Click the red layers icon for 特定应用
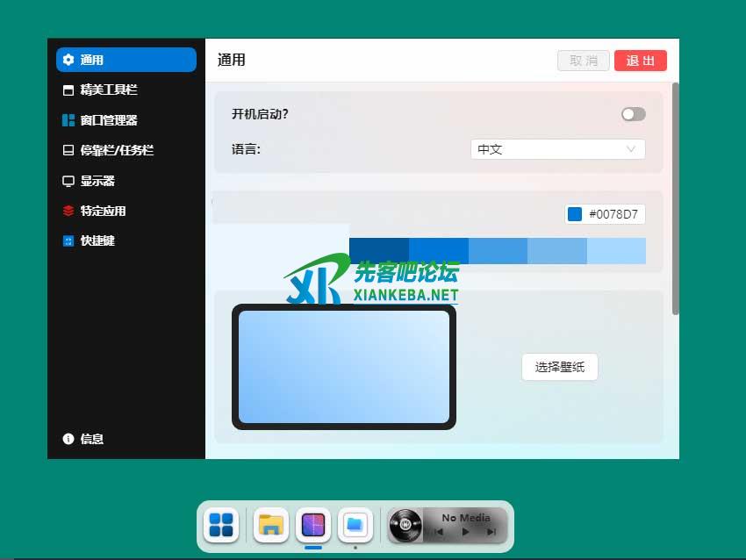746x560 pixels. [68, 211]
